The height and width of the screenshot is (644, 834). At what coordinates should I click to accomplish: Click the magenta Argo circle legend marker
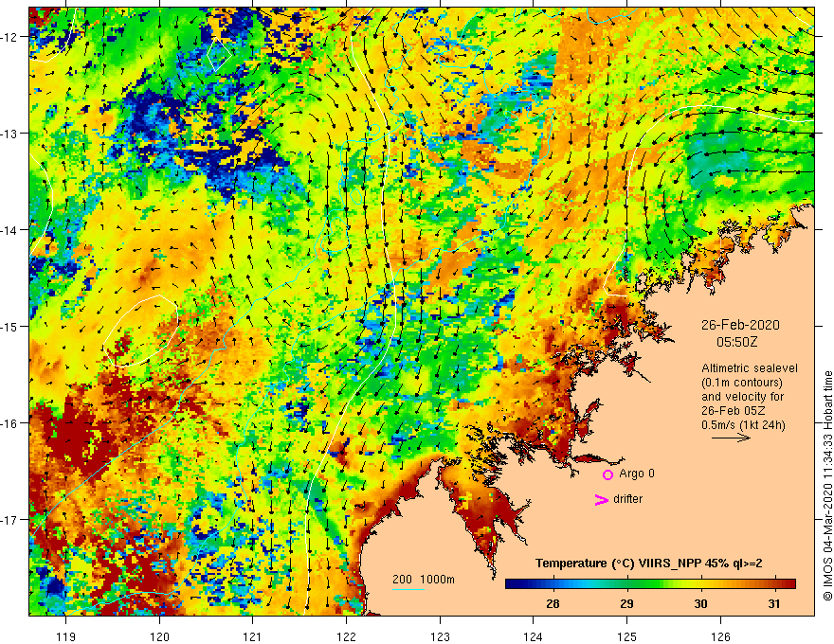tap(607, 474)
